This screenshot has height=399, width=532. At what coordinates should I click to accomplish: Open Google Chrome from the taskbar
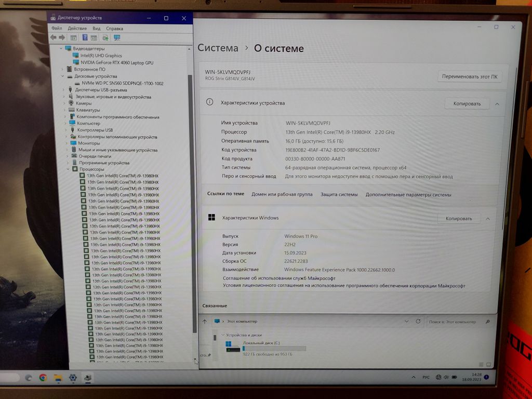click(x=43, y=378)
